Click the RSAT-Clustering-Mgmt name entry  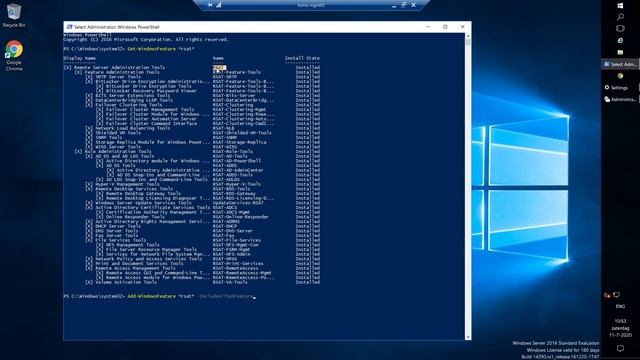pos(239,109)
